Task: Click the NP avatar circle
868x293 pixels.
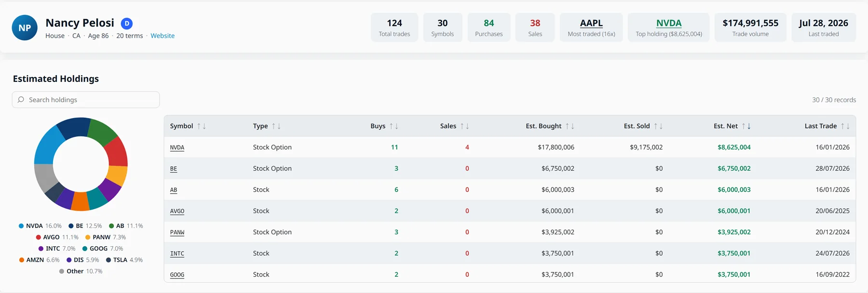Action: (25, 27)
